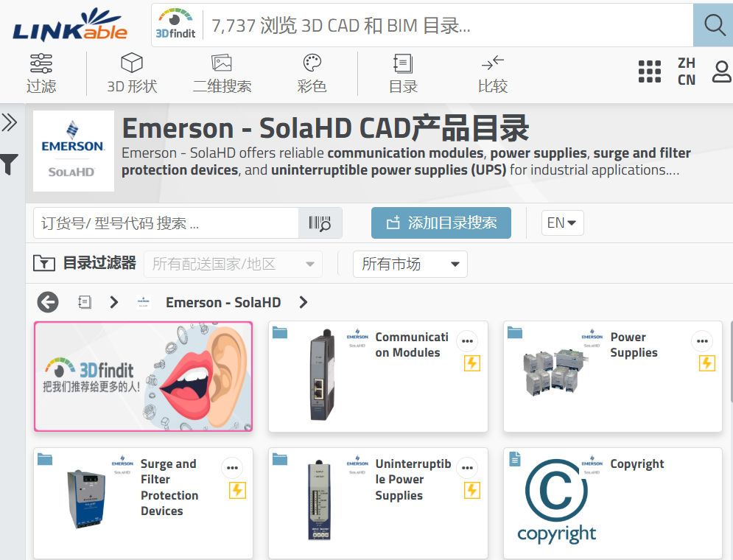Open the EN language dropdown
Image resolution: width=733 pixels, height=560 pixels.
[x=562, y=223]
